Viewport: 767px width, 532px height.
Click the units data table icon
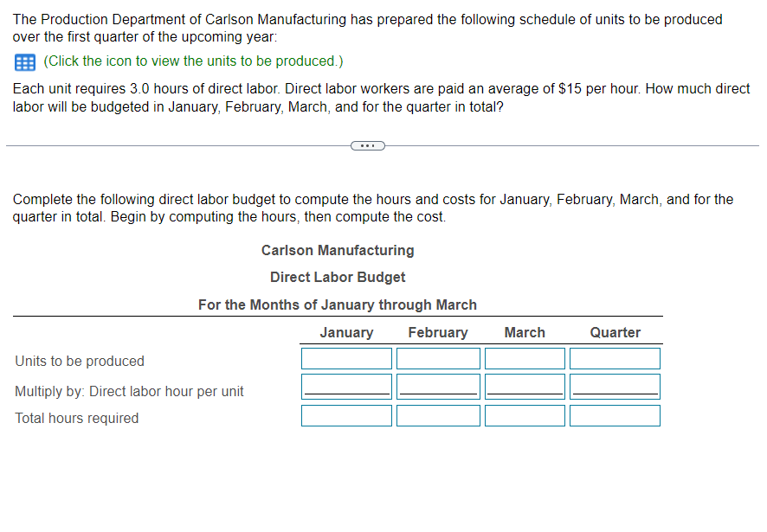click(x=23, y=61)
